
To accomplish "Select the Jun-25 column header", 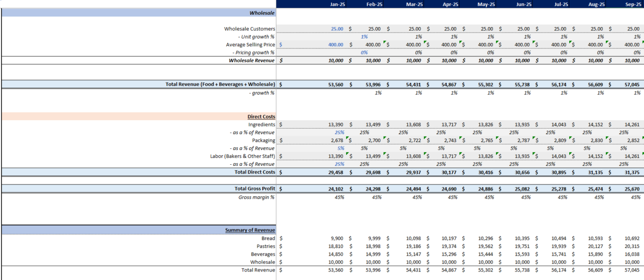I will coord(523,4).
